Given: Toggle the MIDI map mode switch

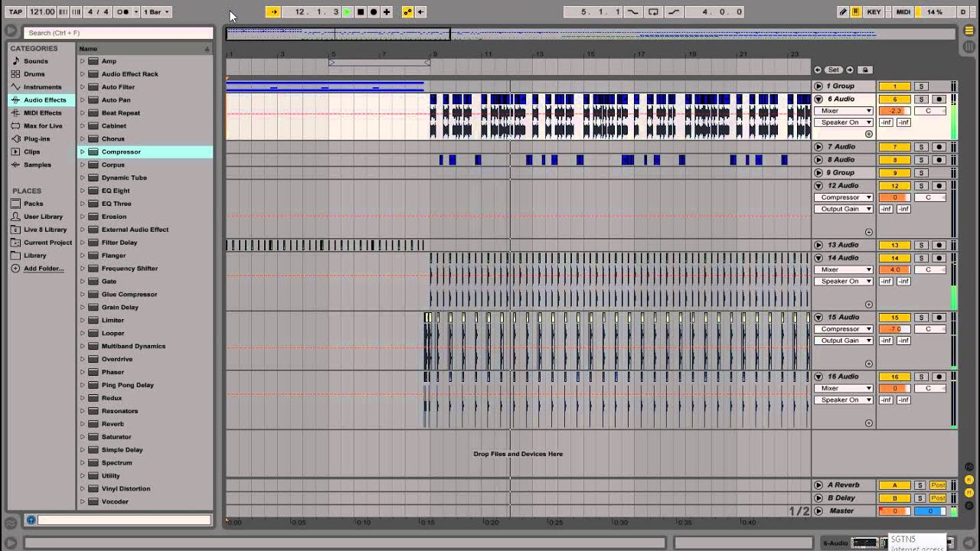Looking at the screenshot, I should (x=903, y=11).
